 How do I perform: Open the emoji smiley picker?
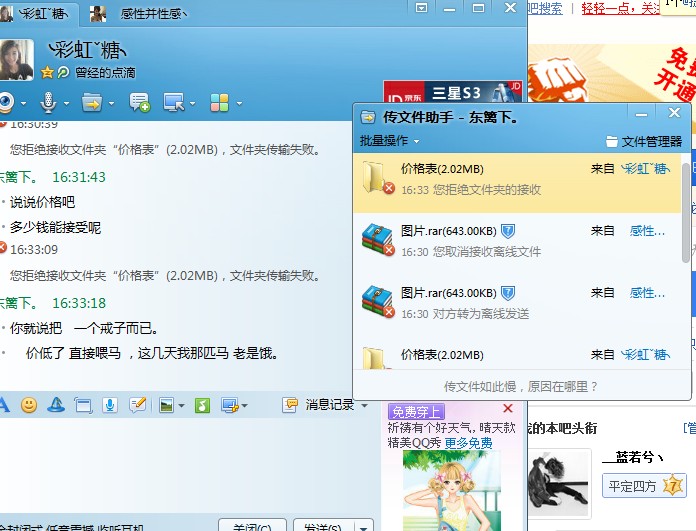tap(29, 405)
